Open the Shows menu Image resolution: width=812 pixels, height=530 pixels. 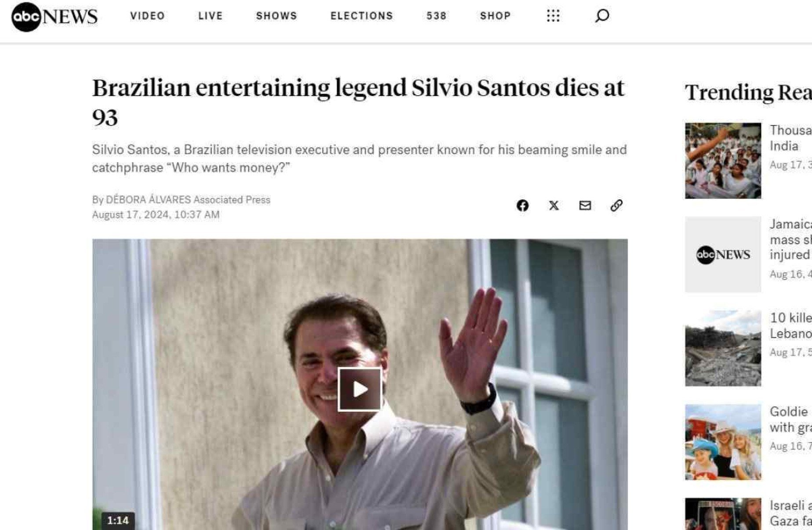click(x=276, y=16)
